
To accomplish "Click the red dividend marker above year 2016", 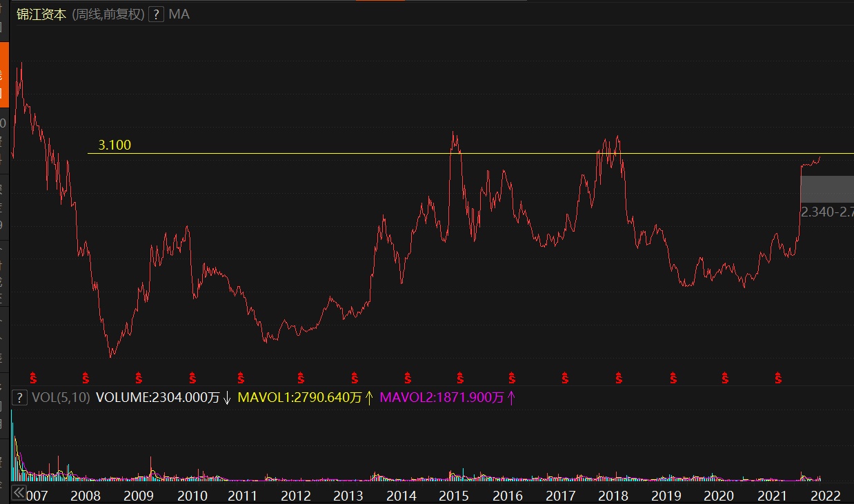I will 512,378.
